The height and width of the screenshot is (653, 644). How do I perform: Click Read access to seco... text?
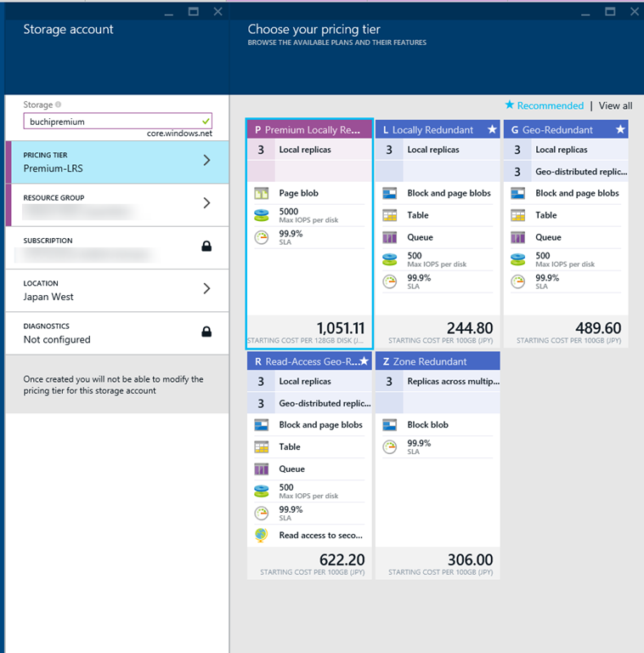tap(321, 535)
